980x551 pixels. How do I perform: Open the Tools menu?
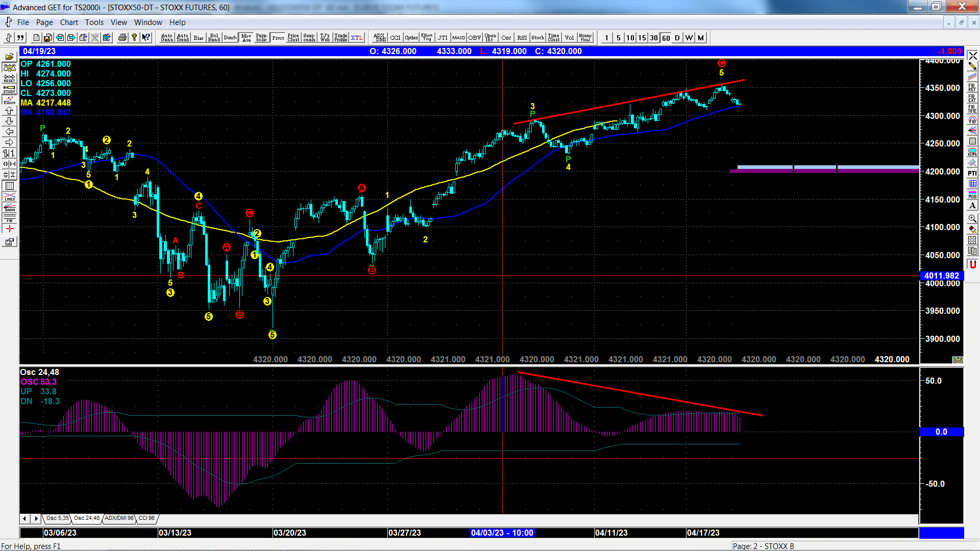(94, 22)
